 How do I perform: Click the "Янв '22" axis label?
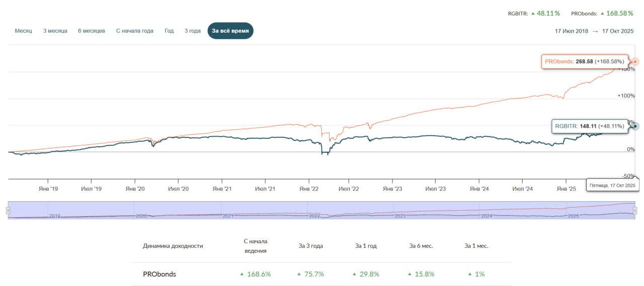pyautogui.click(x=309, y=189)
